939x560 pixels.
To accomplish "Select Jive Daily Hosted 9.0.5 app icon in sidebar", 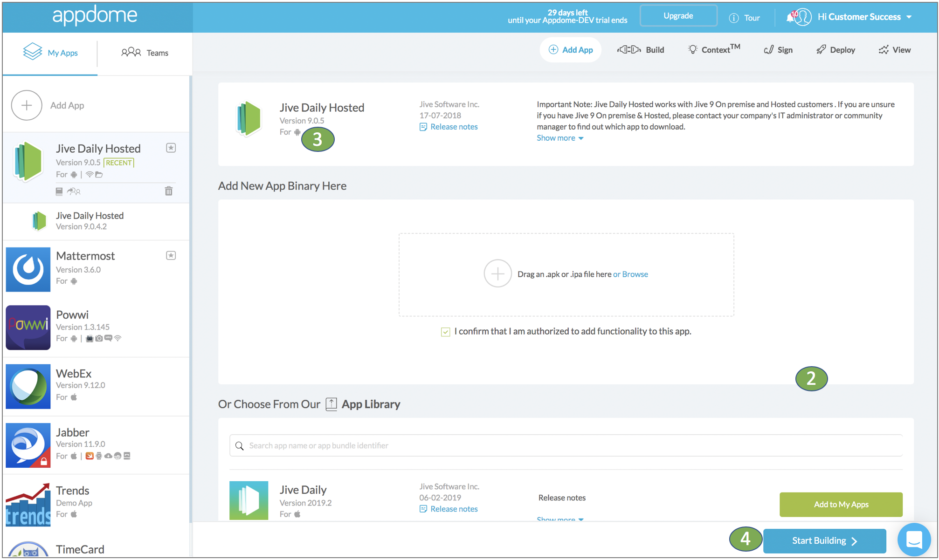I will [28, 162].
